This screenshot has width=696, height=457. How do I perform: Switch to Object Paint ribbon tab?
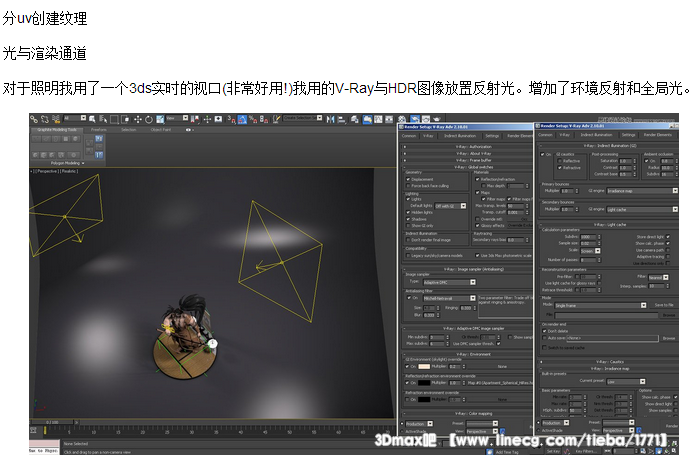(161, 130)
